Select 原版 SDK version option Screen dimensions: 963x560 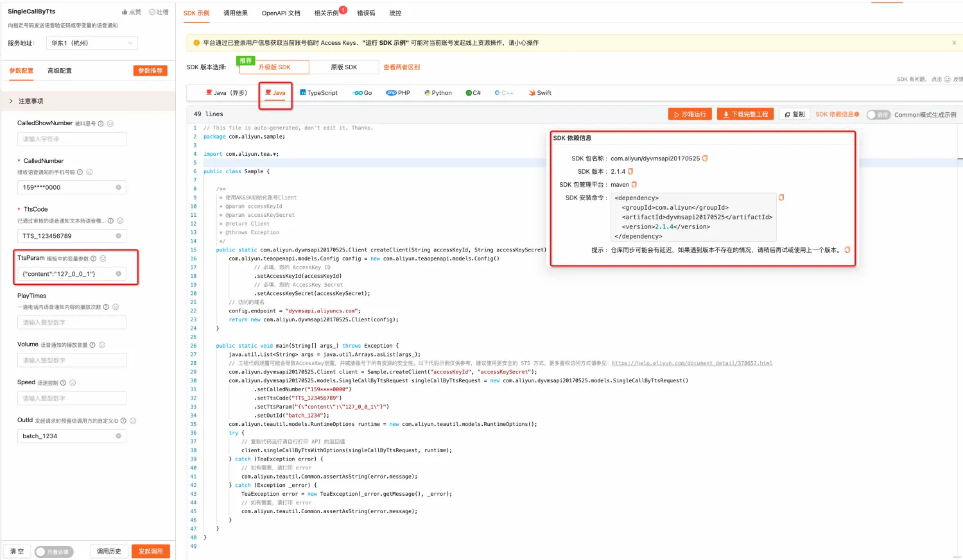pos(343,67)
